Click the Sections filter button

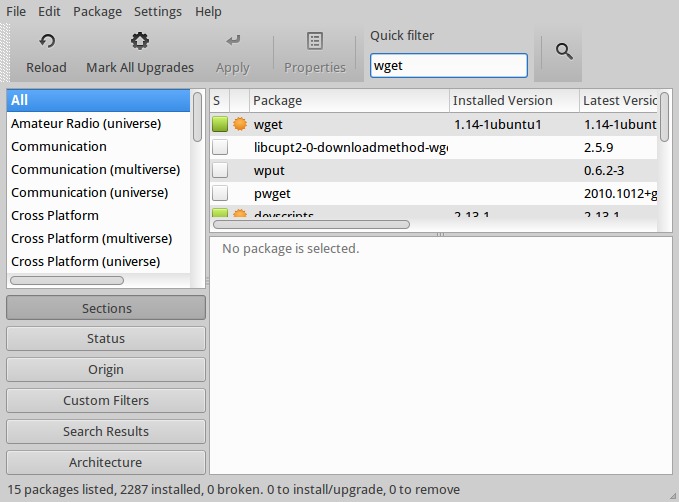pyautogui.click(x=106, y=308)
